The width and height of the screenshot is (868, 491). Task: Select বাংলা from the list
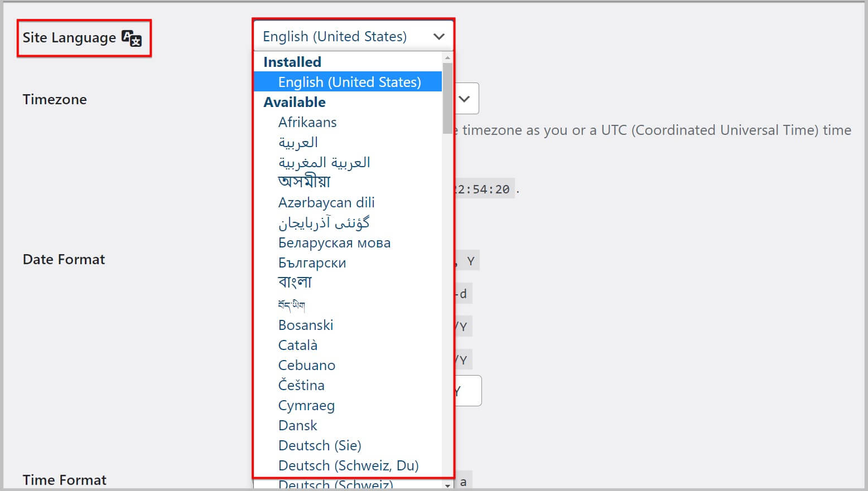click(295, 283)
